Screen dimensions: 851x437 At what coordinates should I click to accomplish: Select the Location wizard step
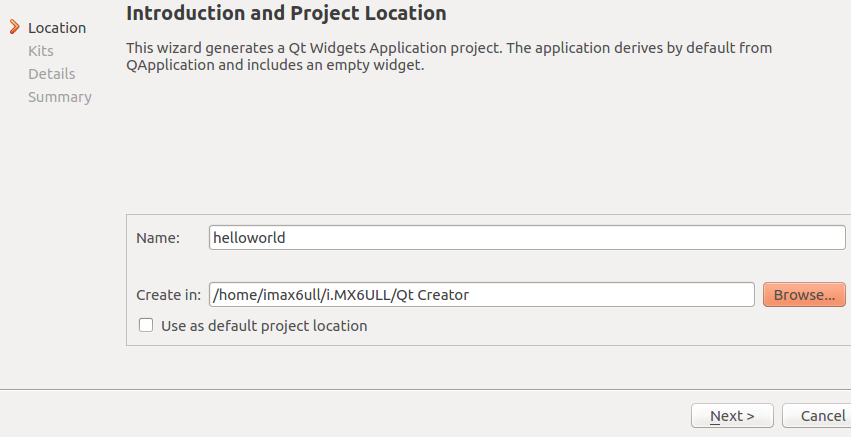coord(57,28)
